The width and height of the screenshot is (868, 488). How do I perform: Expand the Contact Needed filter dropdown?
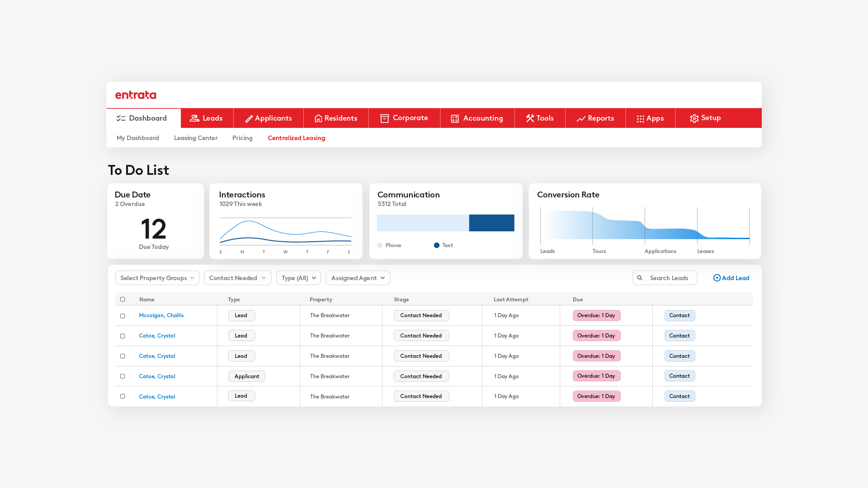coord(237,278)
